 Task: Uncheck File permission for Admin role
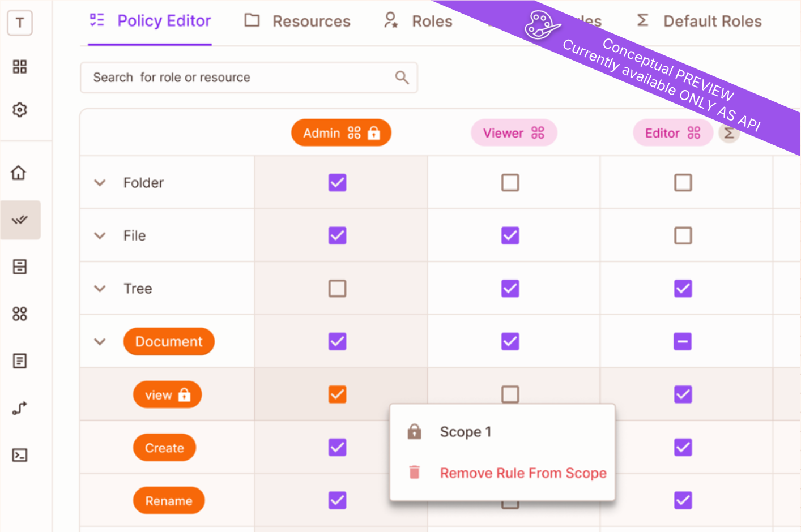(337, 235)
